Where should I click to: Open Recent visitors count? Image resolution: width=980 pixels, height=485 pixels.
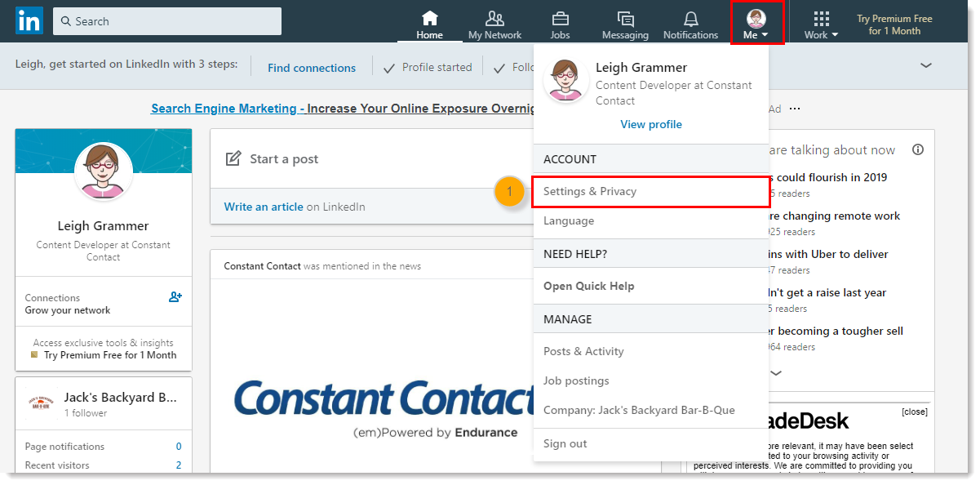coord(179,465)
